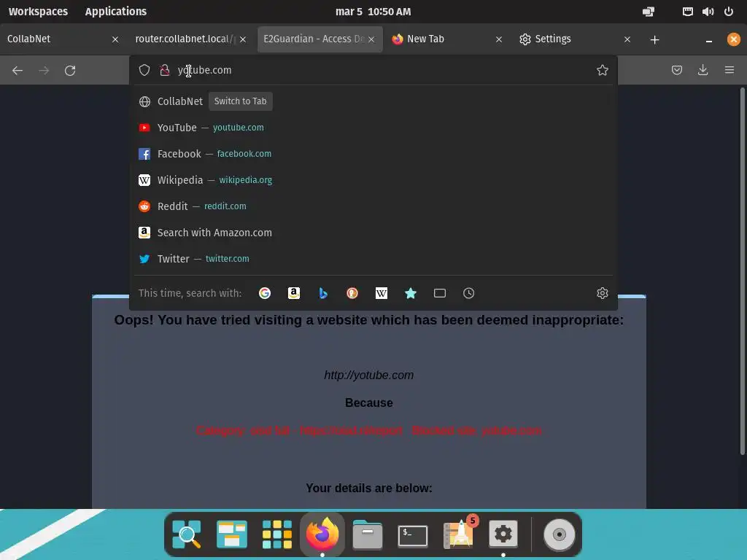
Task: Click the page vertical scrollbar
Action: tap(742, 271)
